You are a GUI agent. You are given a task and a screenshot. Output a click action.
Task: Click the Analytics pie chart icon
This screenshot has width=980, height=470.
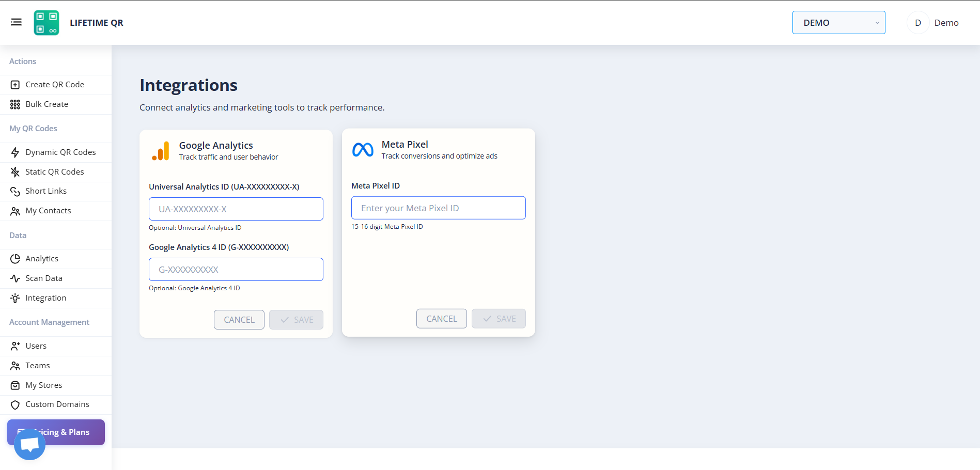[15, 259]
